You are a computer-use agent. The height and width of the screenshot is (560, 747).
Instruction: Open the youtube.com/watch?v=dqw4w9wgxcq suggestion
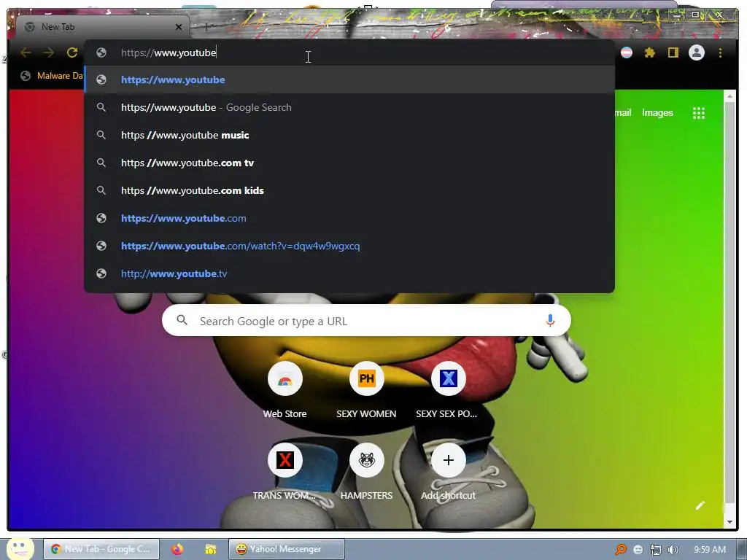[x=349, y=246]
